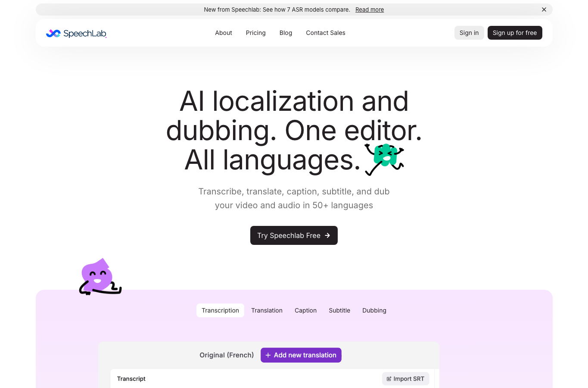Click the SpeechLab logo

click(x=76, y=33)
